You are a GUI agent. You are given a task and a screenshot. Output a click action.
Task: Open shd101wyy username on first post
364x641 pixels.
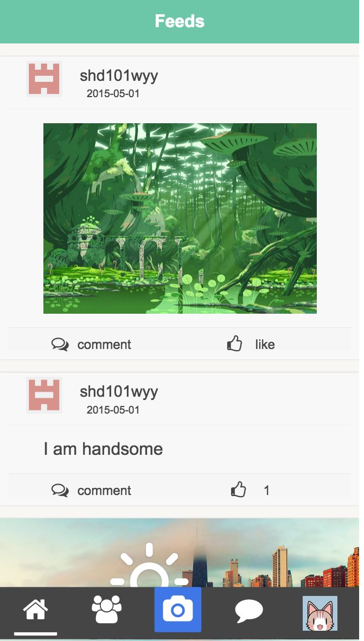pyautogui.click(x=119, y=75)
